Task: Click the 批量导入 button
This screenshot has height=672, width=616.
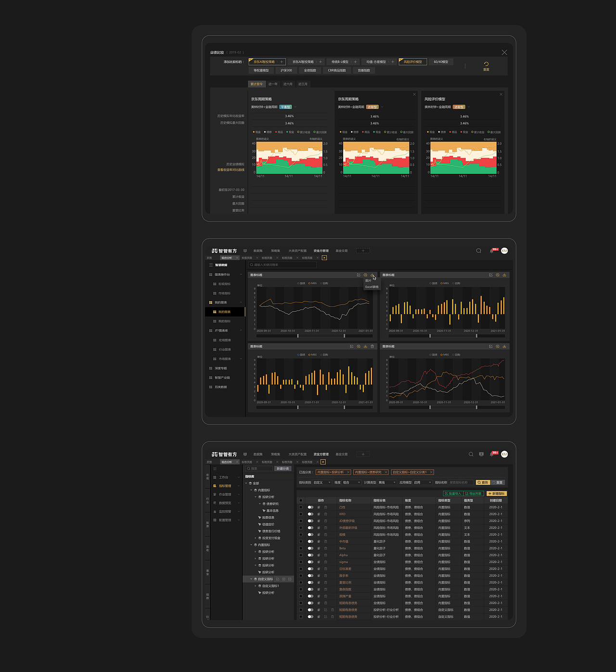Action: [453, 494]
